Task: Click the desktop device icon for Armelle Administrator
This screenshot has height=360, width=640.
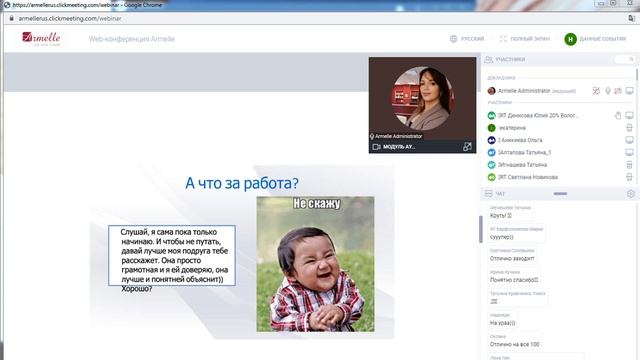Action: coord(629,91)
